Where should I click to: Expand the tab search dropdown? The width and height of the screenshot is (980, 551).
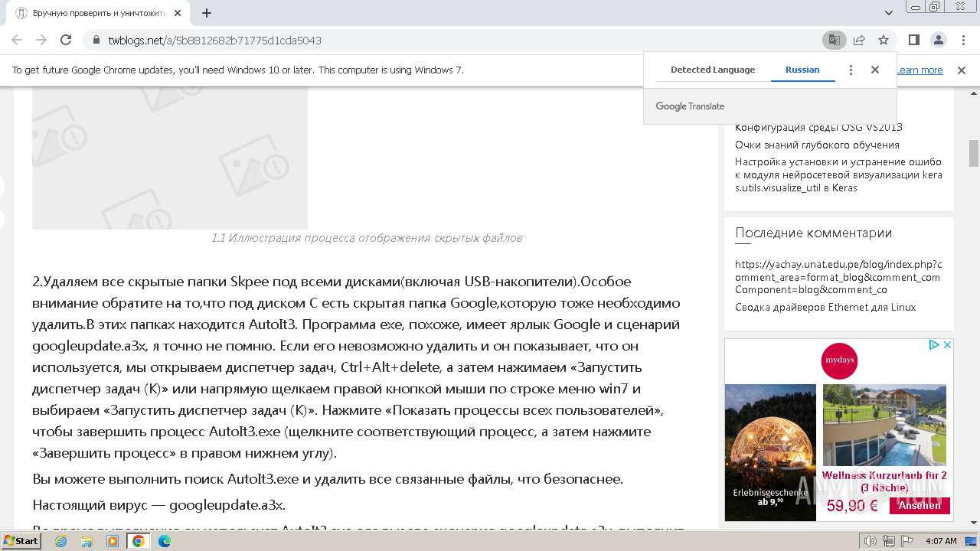[889, 13]
